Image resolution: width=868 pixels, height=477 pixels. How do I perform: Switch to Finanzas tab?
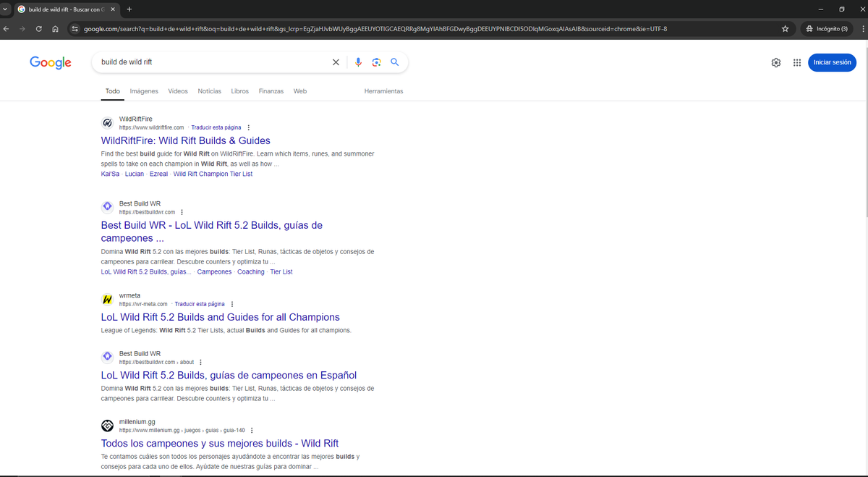pyautogui.click(x=271, y=91)
